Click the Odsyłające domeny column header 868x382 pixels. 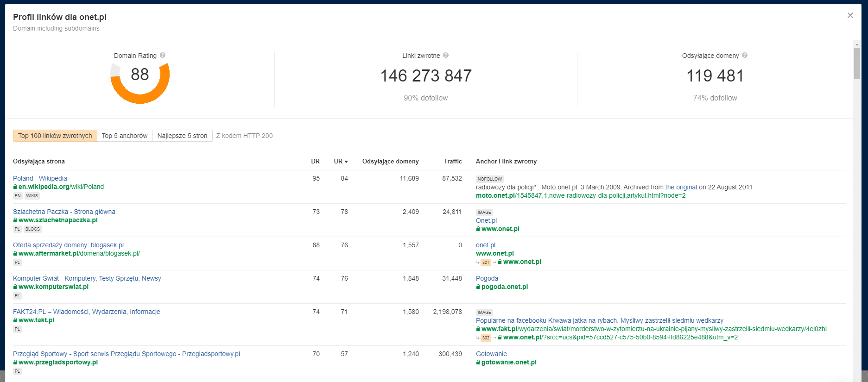[391, 161]
